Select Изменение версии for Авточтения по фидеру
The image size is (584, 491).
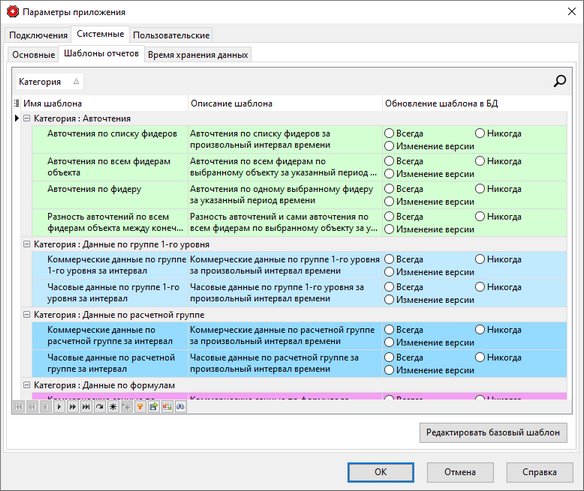[x=389, y=202]
